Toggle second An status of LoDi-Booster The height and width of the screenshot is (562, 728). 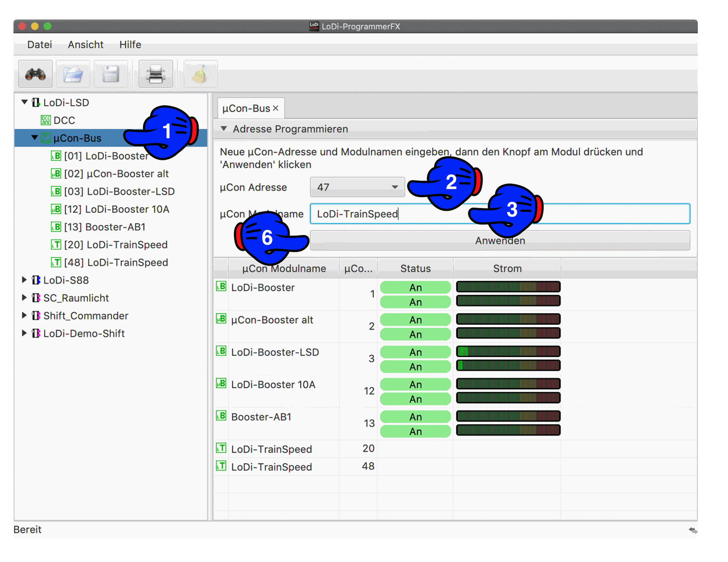tap(415, 302)
